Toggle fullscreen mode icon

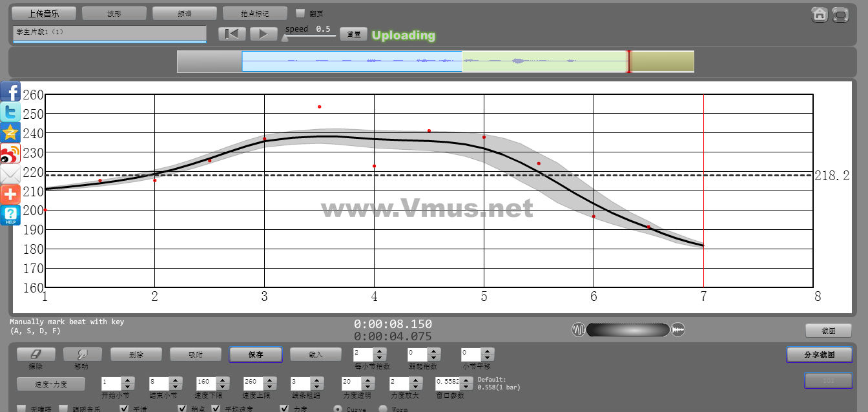[x=840, y=14]
